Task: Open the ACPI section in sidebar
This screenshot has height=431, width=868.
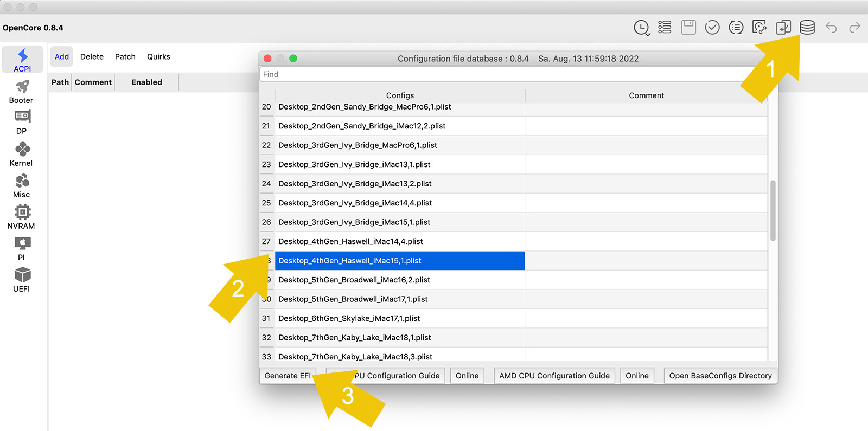Action: click(x=22, y=60)
